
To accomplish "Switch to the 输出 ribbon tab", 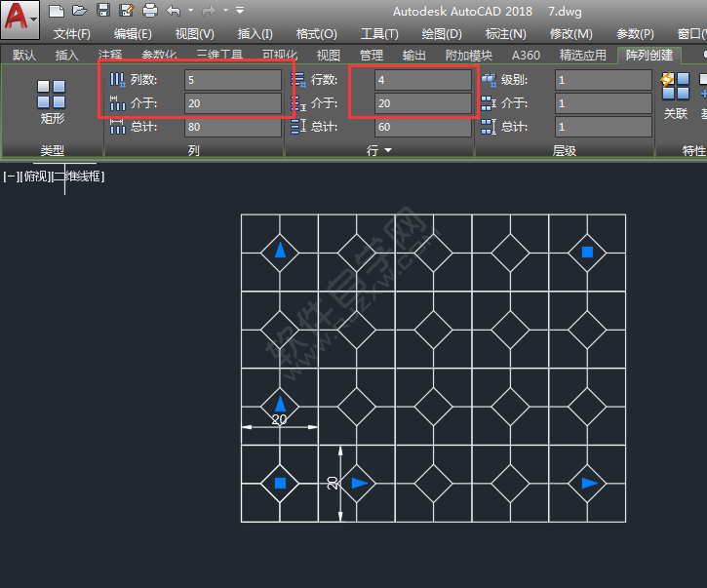I will 413,55.
